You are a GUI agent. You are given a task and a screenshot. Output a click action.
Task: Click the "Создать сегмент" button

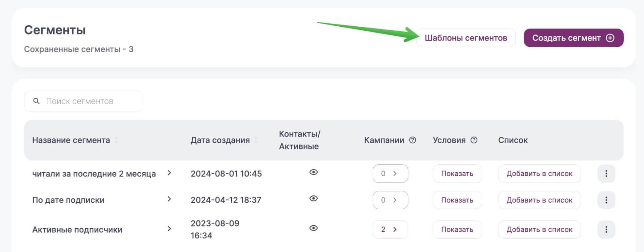point(573,38)
